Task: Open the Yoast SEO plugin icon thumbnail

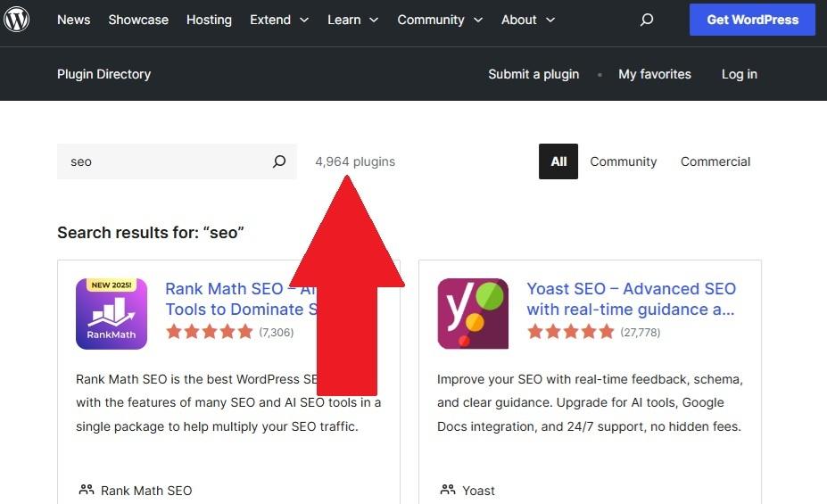Action: point(473,314)
